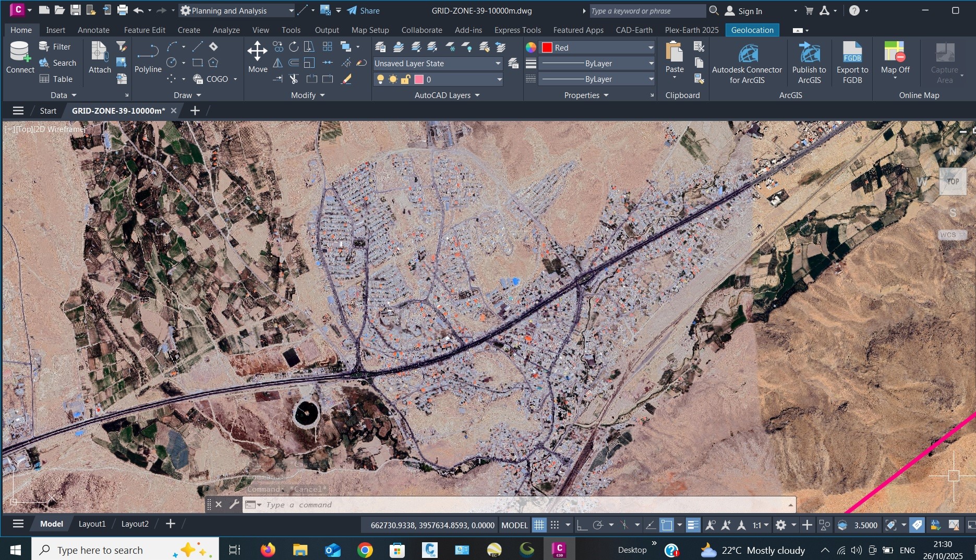Expand the Planning and Analysis workspace dropdown
Screen dimensions: 976x560
[x=291, y=10]
